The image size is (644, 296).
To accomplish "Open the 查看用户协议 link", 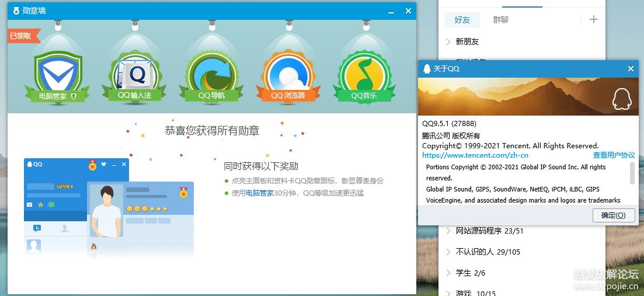I will point(614,155).
